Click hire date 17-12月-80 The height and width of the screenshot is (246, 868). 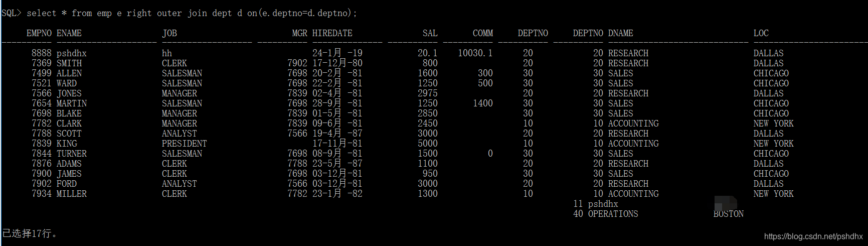(337, 63)
